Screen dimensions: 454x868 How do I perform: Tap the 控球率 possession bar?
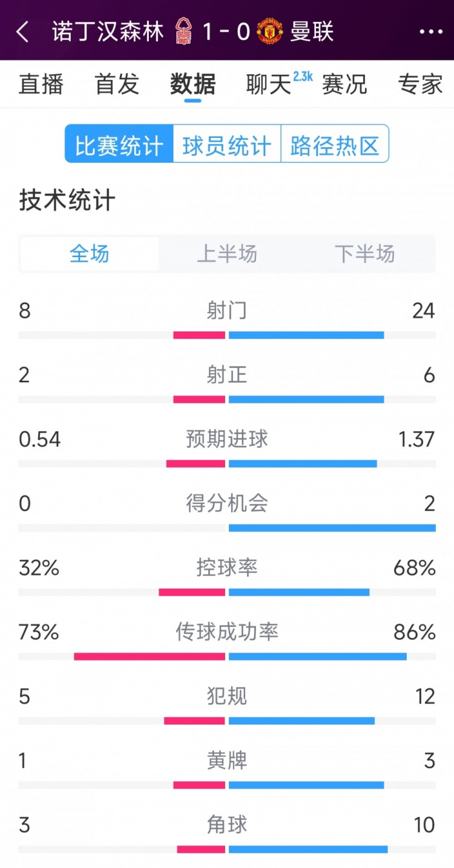click(227, 592)
